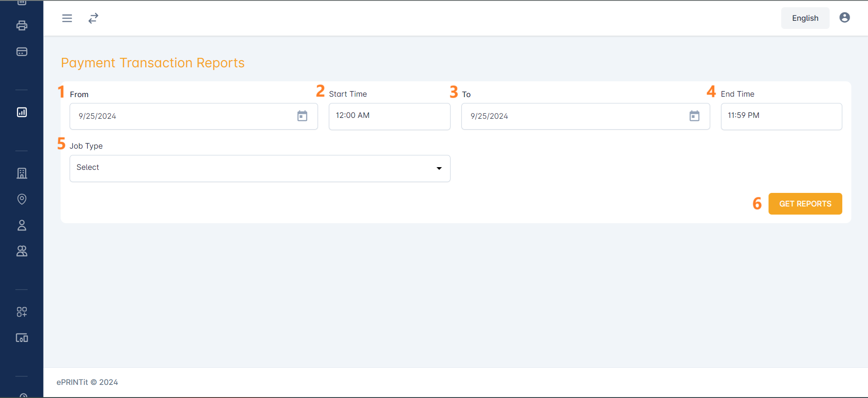868x398 pixels.
Task: Open the user group sidebar icon
Action: (22, 251)
